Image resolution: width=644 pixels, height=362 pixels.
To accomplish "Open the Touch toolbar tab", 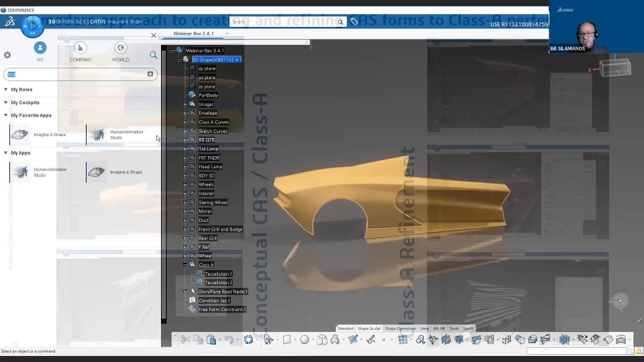I will click(x=468, y=328).
